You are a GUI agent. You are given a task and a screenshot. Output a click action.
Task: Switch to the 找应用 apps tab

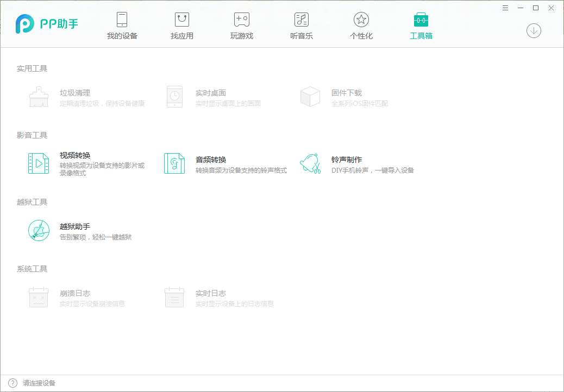tap(181, 26)
